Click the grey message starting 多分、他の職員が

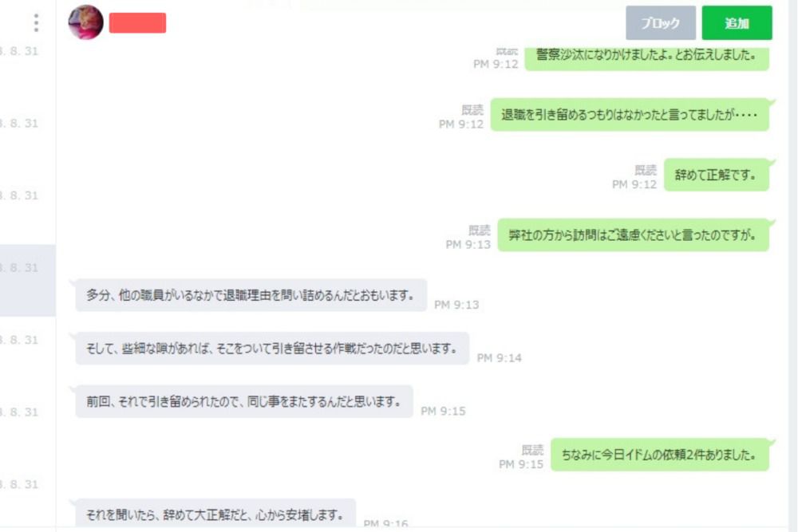(x=251, y=295)
